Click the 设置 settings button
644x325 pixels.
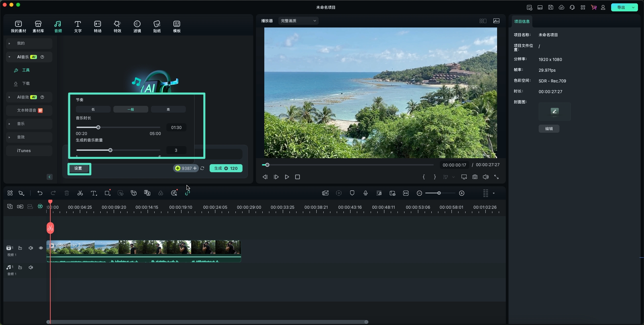click(x=78, y=168)
